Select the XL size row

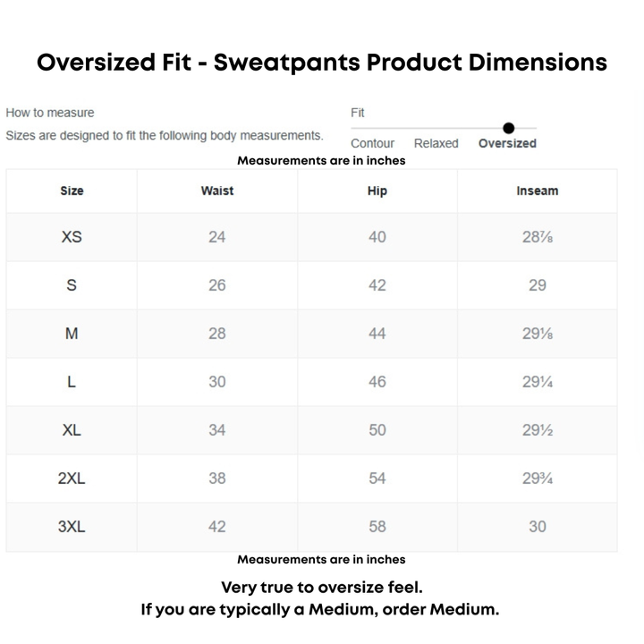(x=72, y=430)
